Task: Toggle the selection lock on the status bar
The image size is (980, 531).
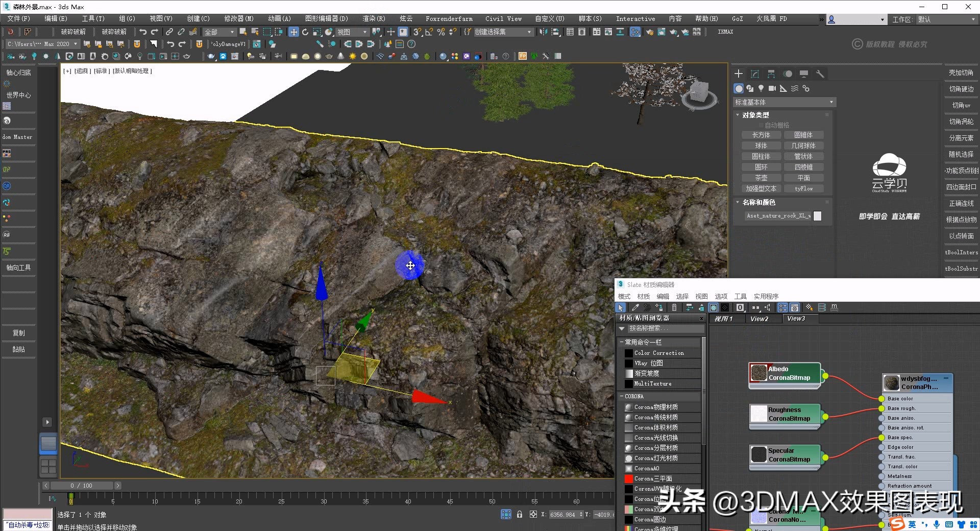Action: (520, 515)
